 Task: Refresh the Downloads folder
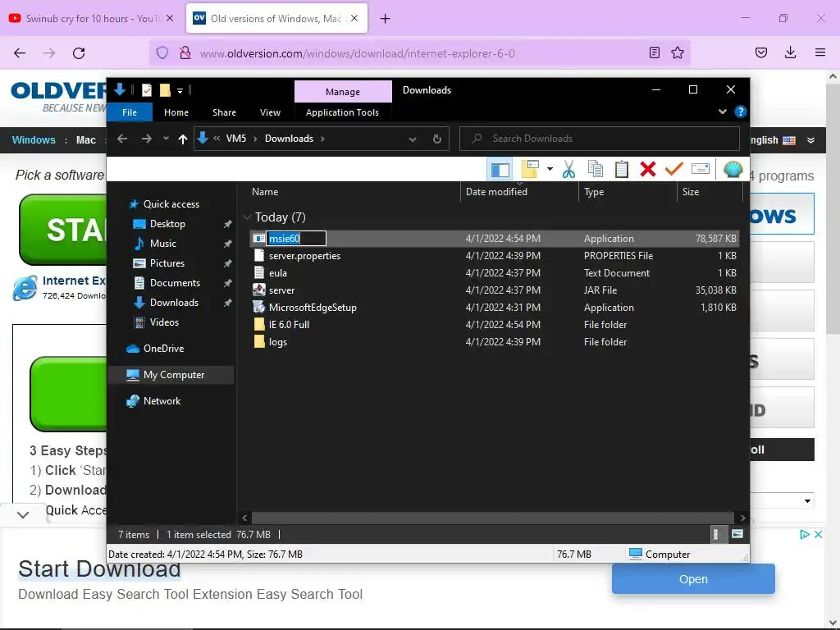(x=437, y=139)
